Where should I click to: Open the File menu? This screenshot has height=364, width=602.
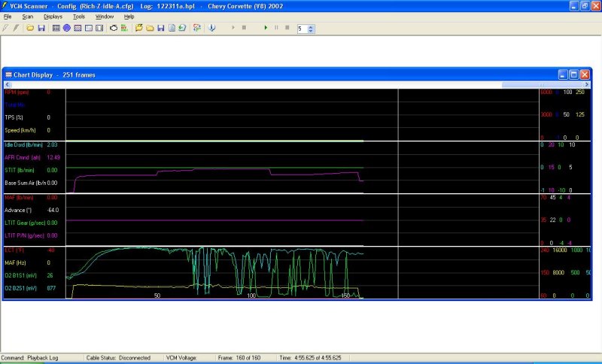click(8, 17)
